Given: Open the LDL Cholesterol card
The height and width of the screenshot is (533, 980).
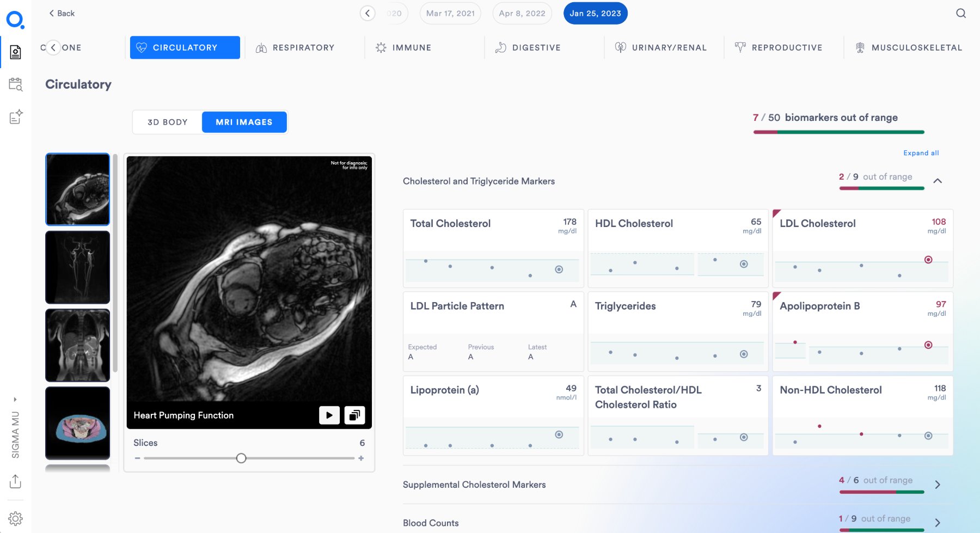Looking at the screenshot, I should (863, 248).
